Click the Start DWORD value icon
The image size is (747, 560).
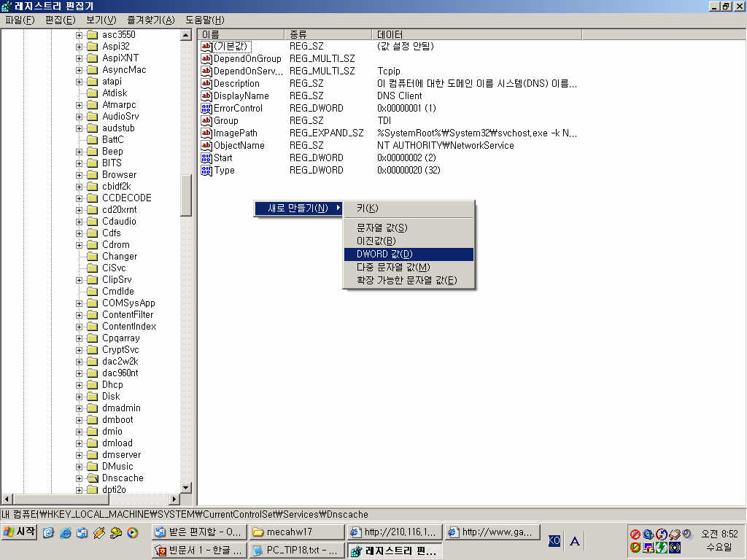pyautogui.click(x=206, y=157)
